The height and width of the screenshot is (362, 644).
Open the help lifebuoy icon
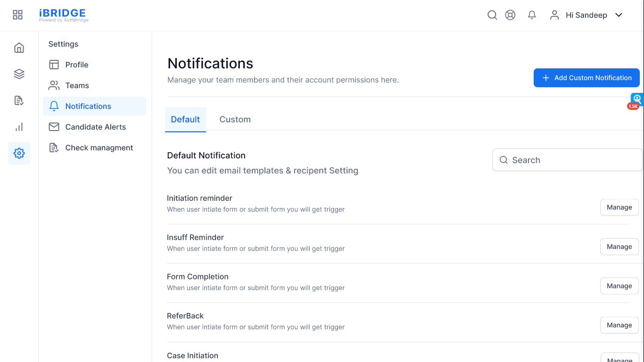coord(510,15)
